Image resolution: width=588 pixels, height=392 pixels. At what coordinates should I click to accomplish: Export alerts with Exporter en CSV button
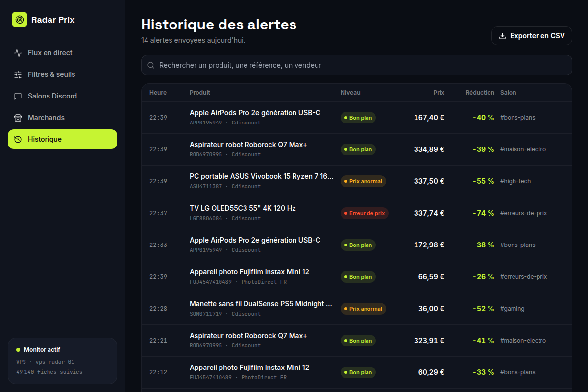[532, 36]
